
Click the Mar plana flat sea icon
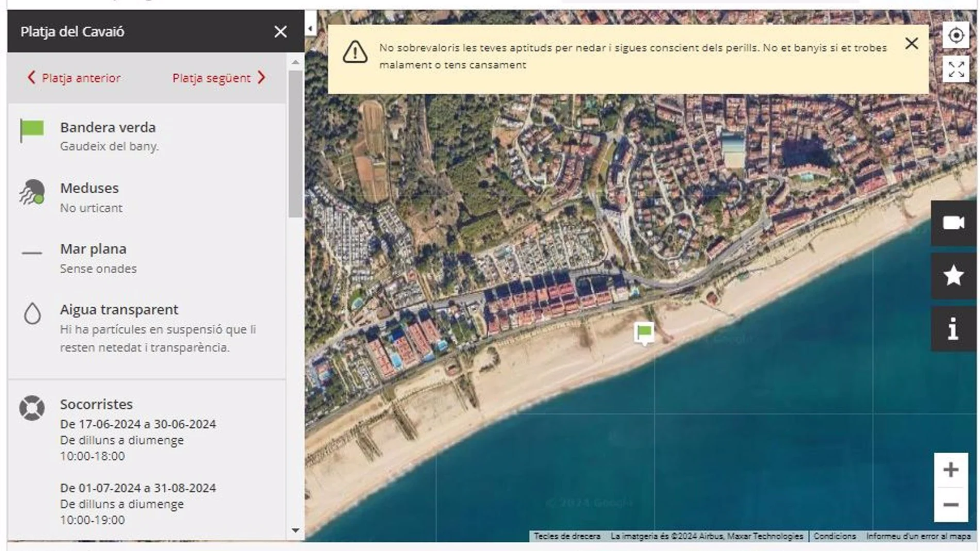tap(32, 253)
